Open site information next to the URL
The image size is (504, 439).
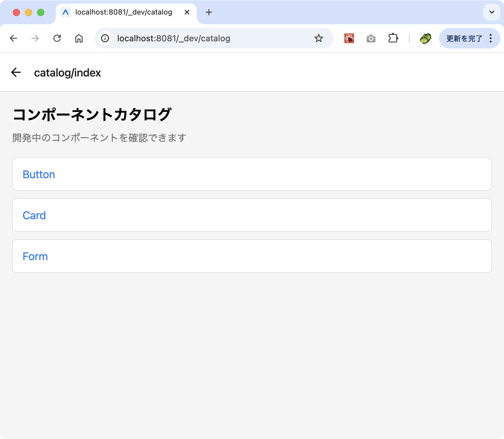[x=105, y=38]
